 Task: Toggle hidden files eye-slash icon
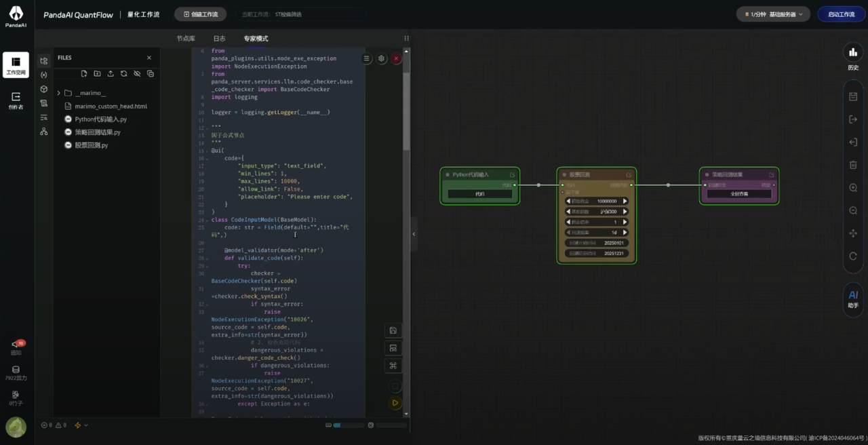coord(137,74)
